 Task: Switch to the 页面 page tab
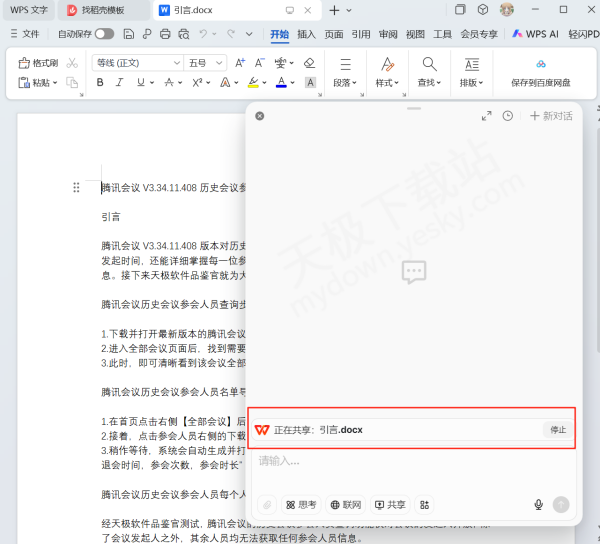click(334, 34)
